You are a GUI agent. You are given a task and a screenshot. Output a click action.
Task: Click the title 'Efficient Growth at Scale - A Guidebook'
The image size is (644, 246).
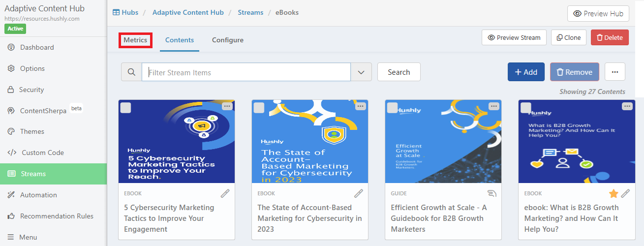[x=439, y=218]
